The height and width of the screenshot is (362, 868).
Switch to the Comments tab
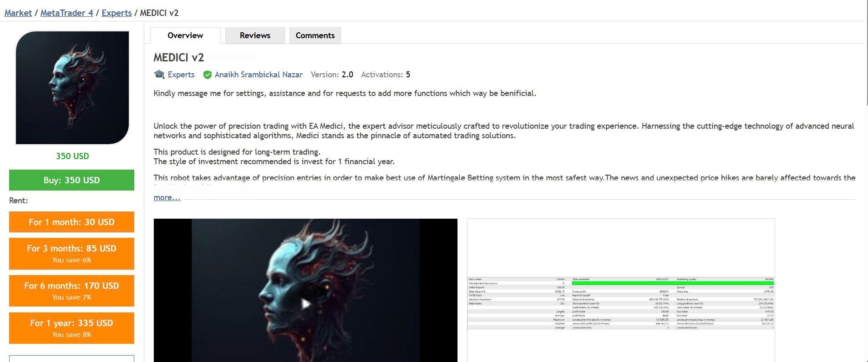click(x=315, y=35)
